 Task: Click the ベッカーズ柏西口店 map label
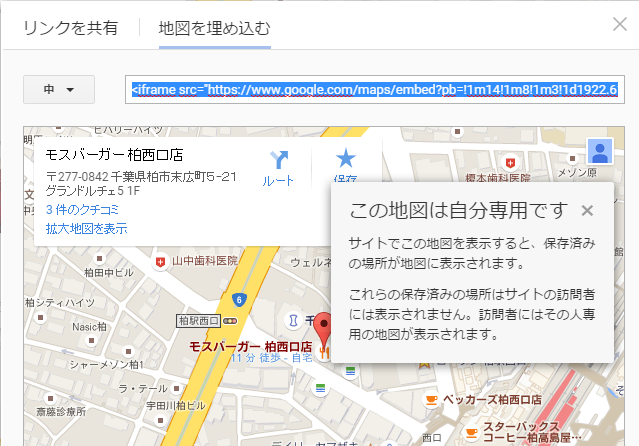[x=492, y=400]
